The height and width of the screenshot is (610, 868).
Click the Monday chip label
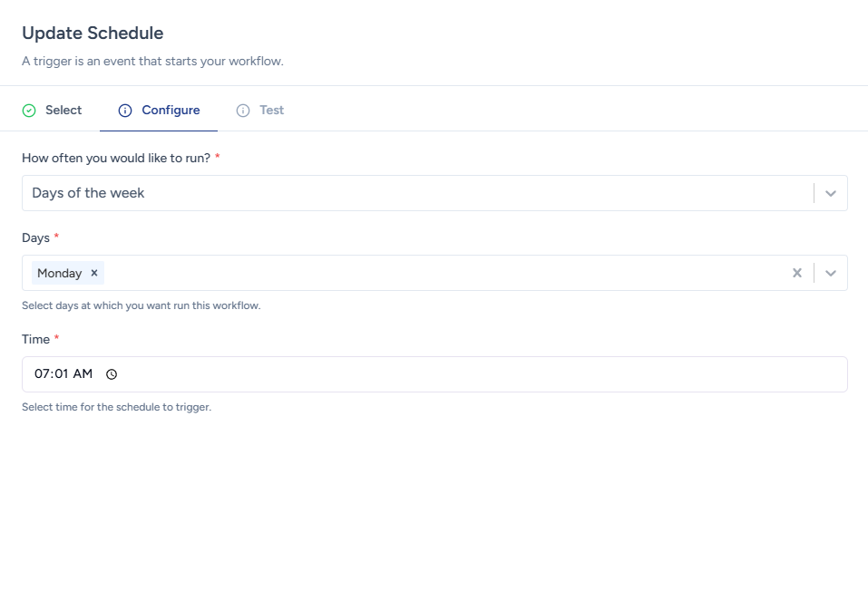[60, 273]
